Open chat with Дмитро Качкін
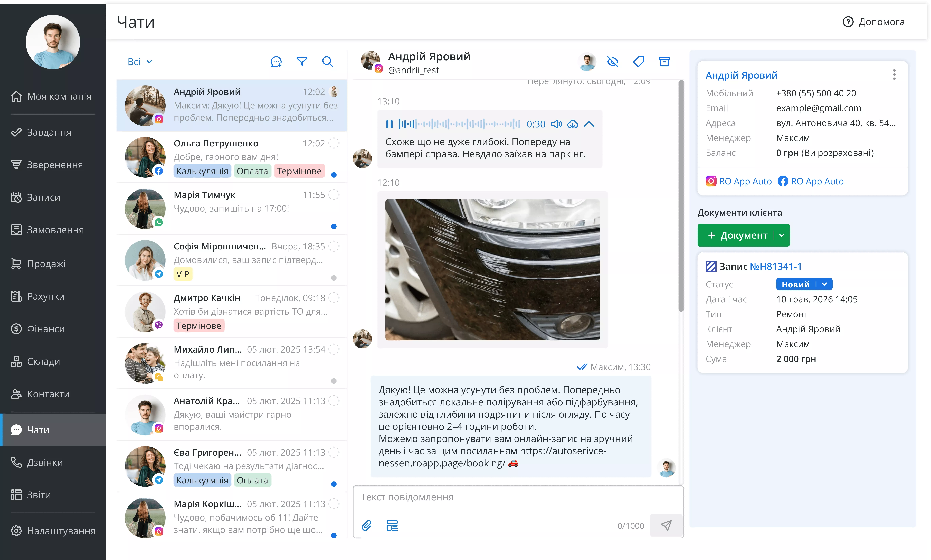 [232, 312]
